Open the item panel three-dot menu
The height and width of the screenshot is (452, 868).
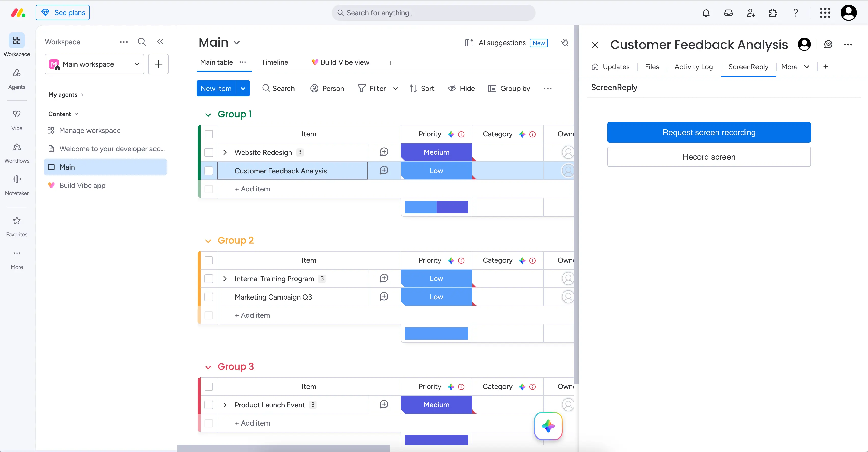coord(848,44)
